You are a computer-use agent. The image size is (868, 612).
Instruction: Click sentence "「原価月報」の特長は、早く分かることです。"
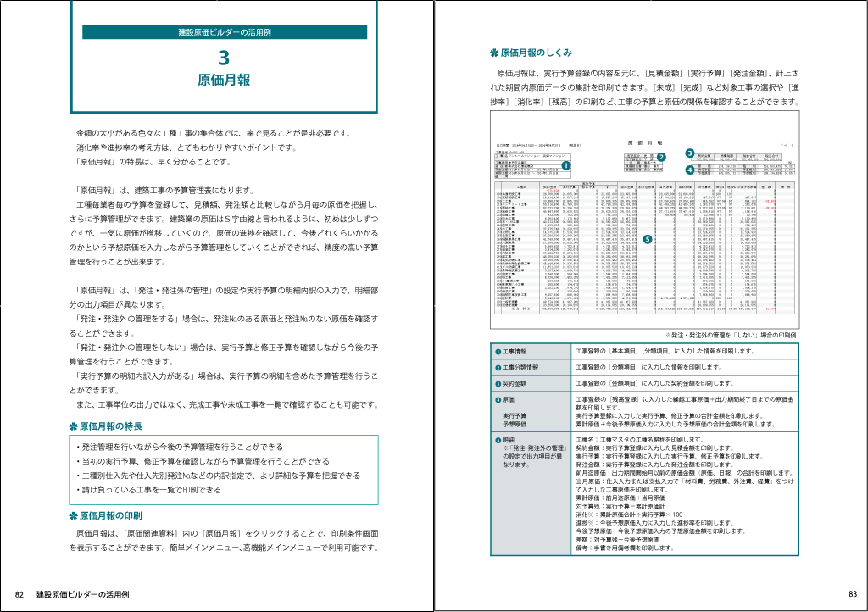pos(153,162)
